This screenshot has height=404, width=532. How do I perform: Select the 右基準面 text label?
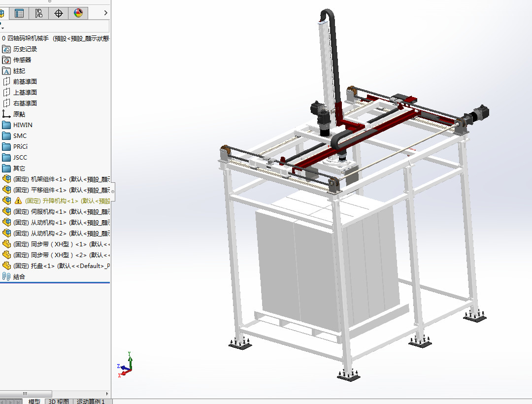tap(25, 103)
